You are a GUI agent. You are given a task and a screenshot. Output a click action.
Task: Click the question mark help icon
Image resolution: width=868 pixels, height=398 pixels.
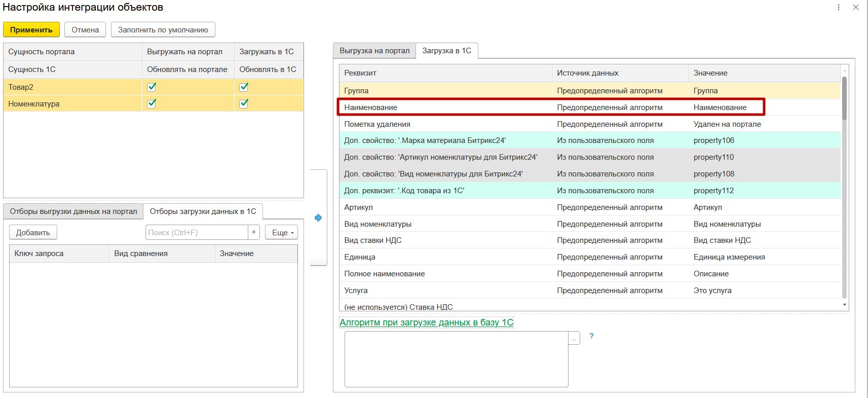(591, 336)
